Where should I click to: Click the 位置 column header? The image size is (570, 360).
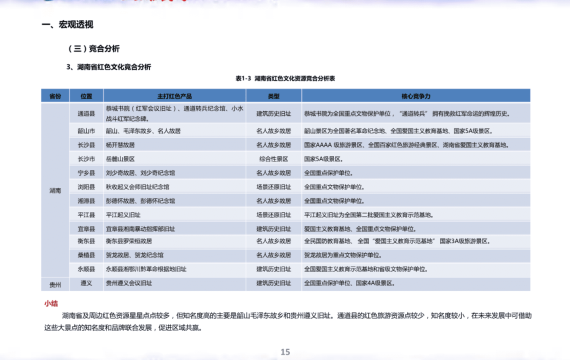coord(86,96)
